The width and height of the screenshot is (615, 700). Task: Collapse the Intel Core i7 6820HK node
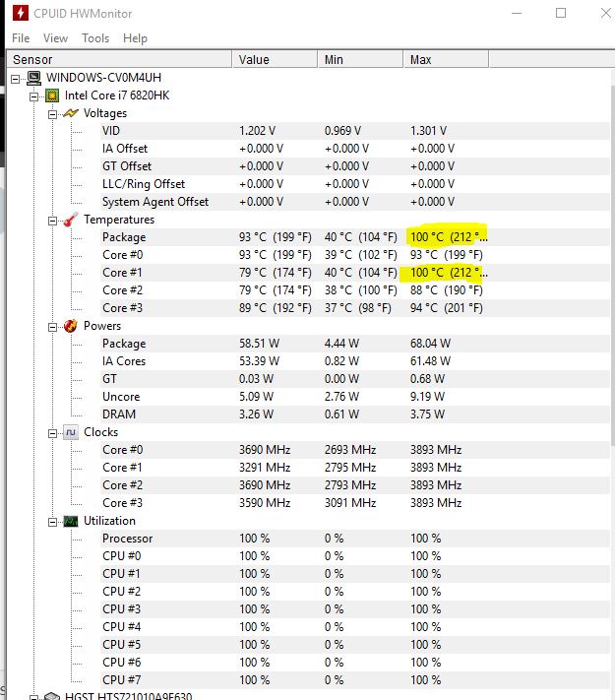(33, 96)
